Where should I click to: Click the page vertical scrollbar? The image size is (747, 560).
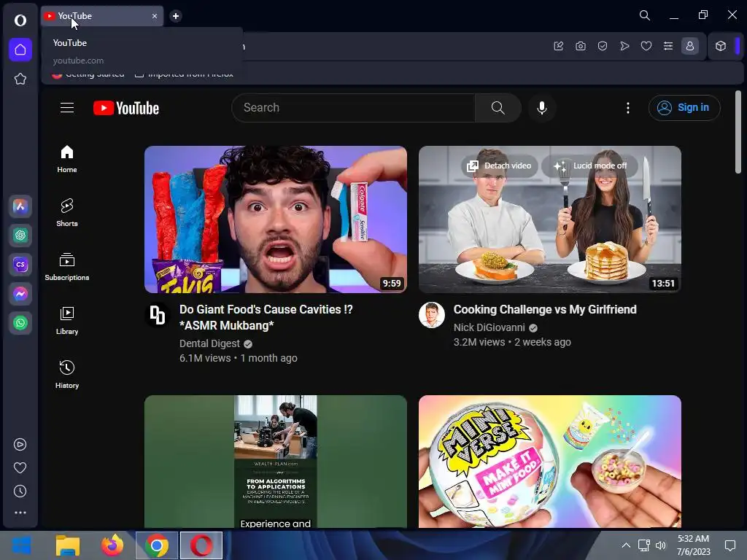[738, 133]
